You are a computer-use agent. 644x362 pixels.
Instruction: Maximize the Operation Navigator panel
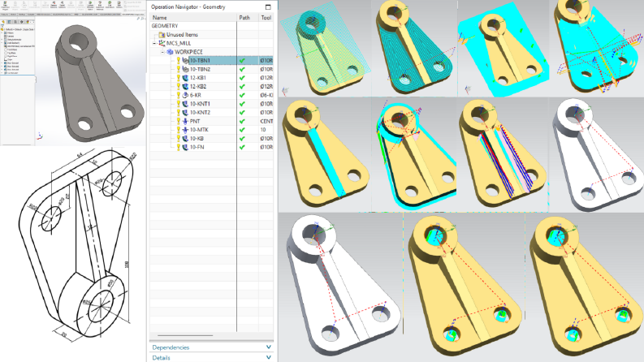click(268, 7)
